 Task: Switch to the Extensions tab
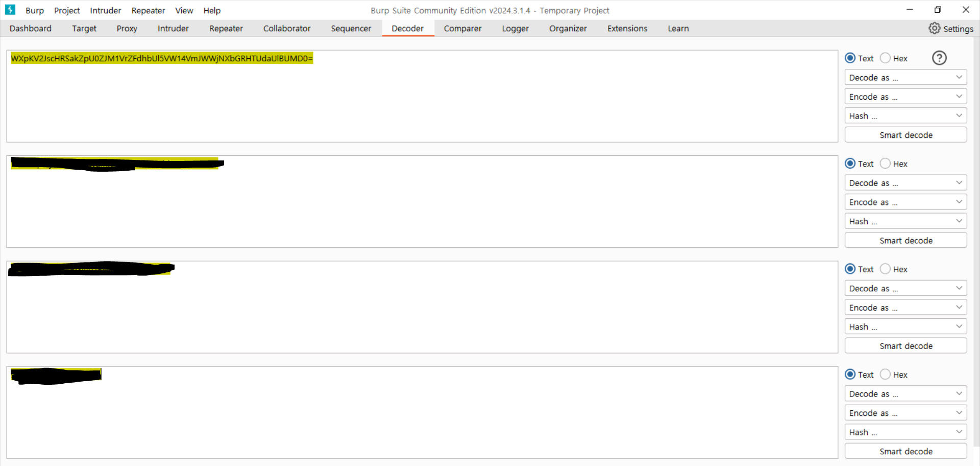coord(627,29)
